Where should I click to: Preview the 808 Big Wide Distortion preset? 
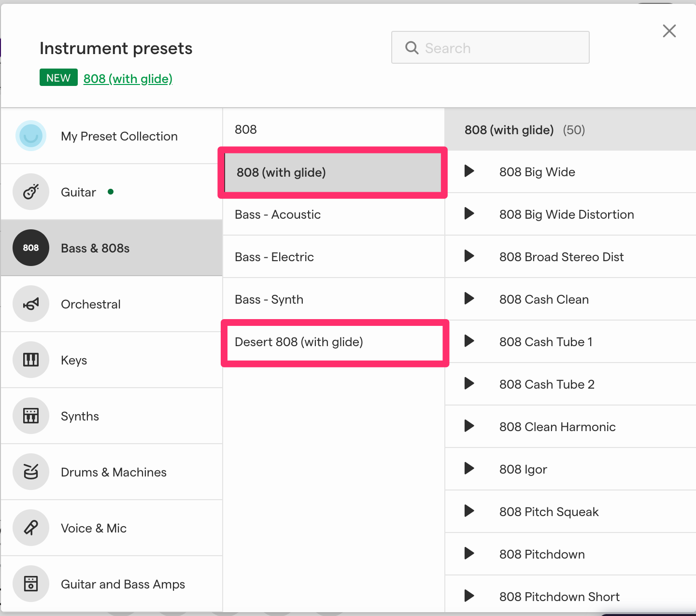click(469, 213)
